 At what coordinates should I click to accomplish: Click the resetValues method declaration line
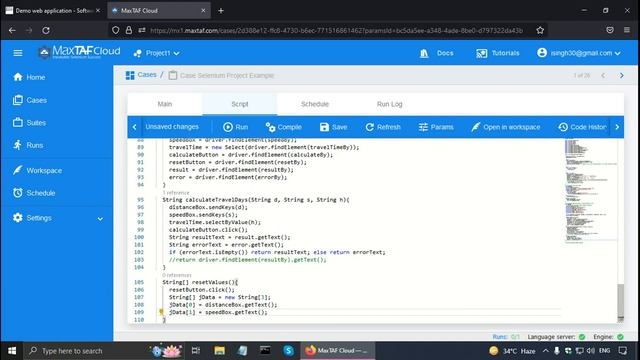tap(200, 282)
